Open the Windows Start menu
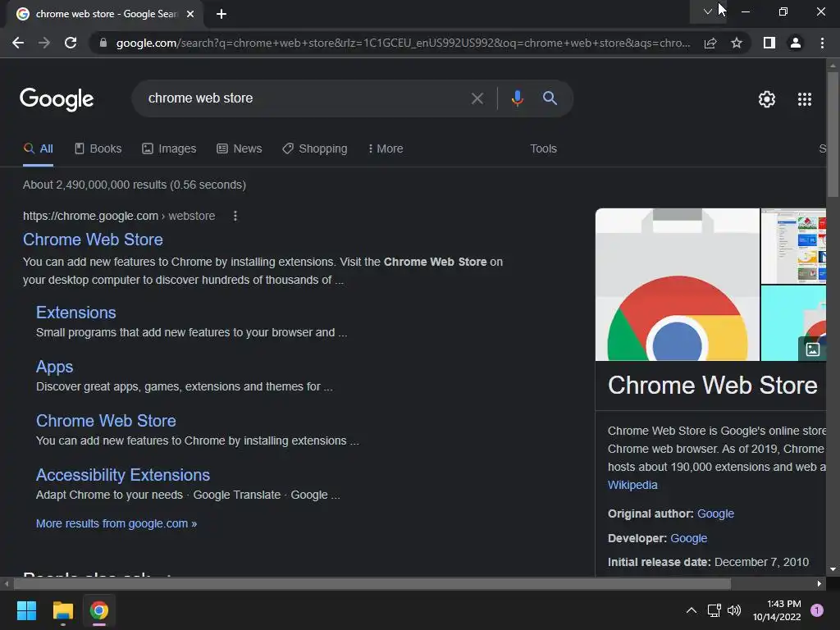 [x=26, y=610]
